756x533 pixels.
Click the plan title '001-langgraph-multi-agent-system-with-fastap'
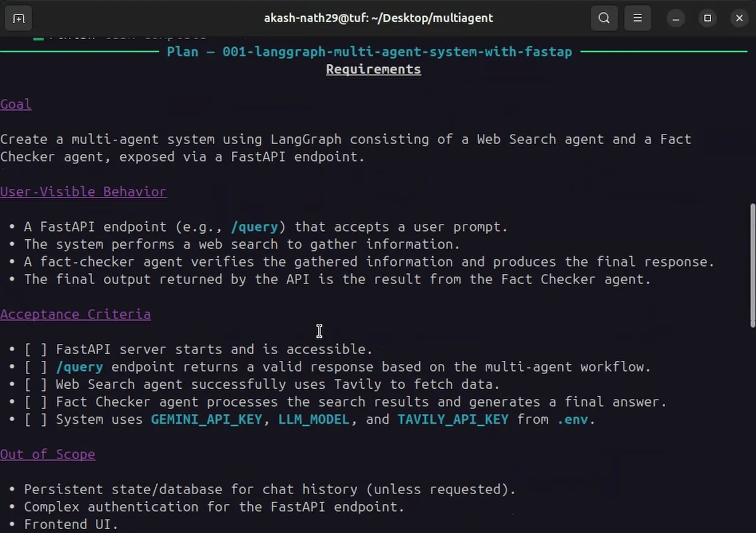pyautogui.click(x=397, y=52)
